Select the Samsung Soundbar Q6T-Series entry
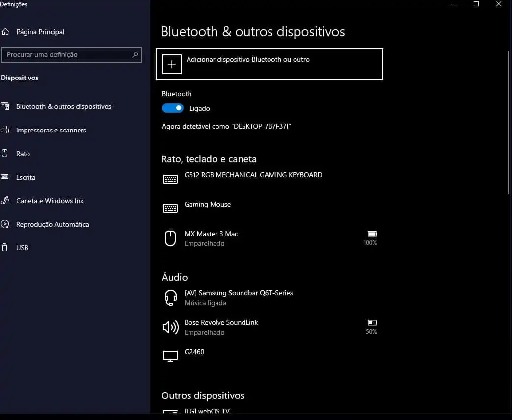 239,297
